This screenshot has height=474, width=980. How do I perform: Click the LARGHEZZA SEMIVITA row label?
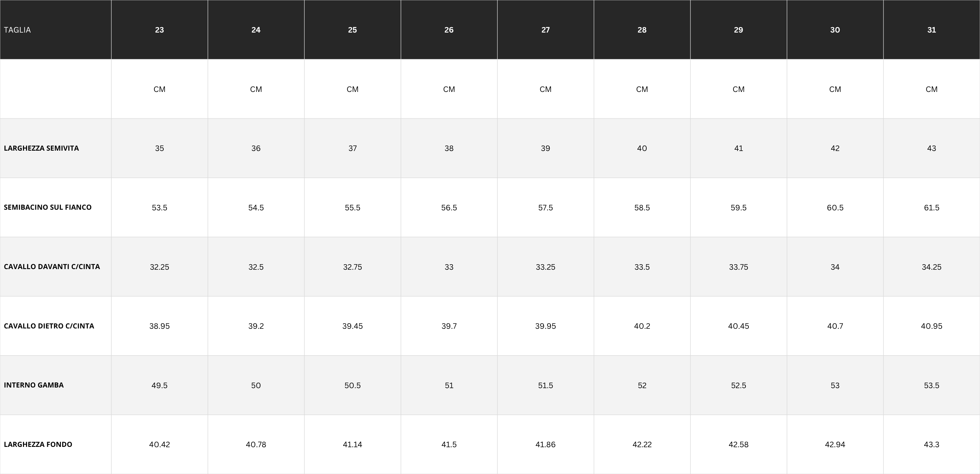pyautogui.click(x=41, y=148)
